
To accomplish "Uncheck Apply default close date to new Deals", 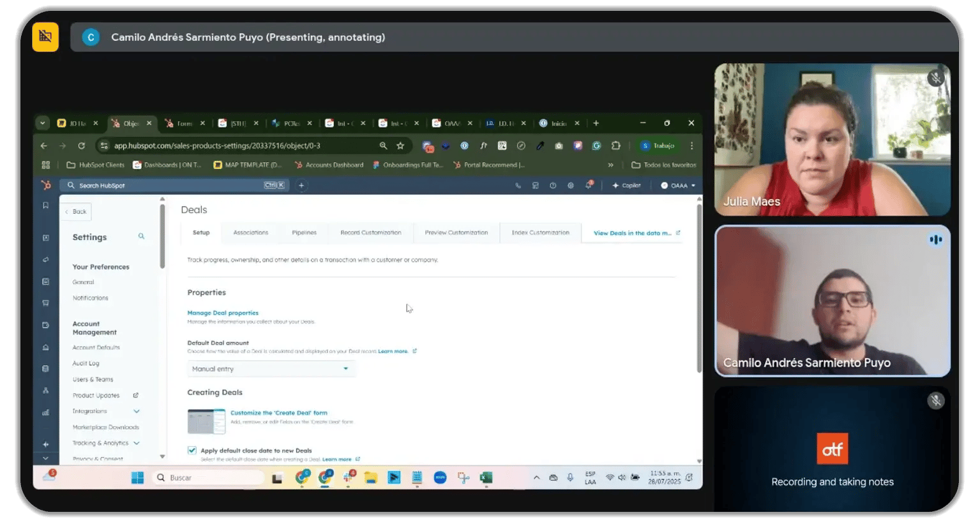I will click(192, 450).
